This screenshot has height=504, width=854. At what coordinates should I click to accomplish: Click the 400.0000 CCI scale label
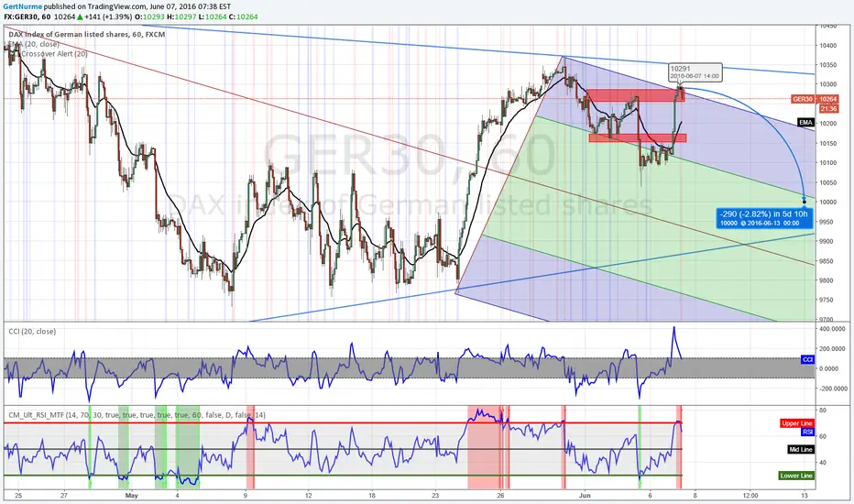coord(833,329)
